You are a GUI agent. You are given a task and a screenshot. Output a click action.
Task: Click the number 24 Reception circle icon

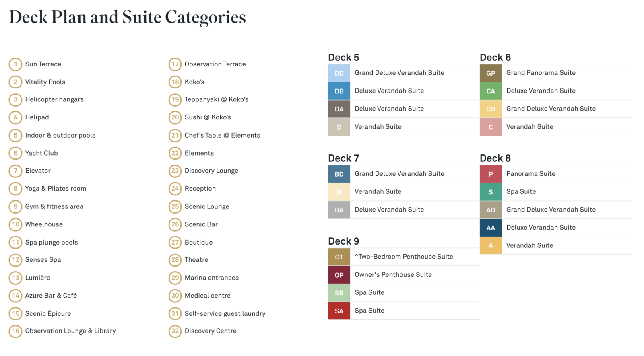175,189
